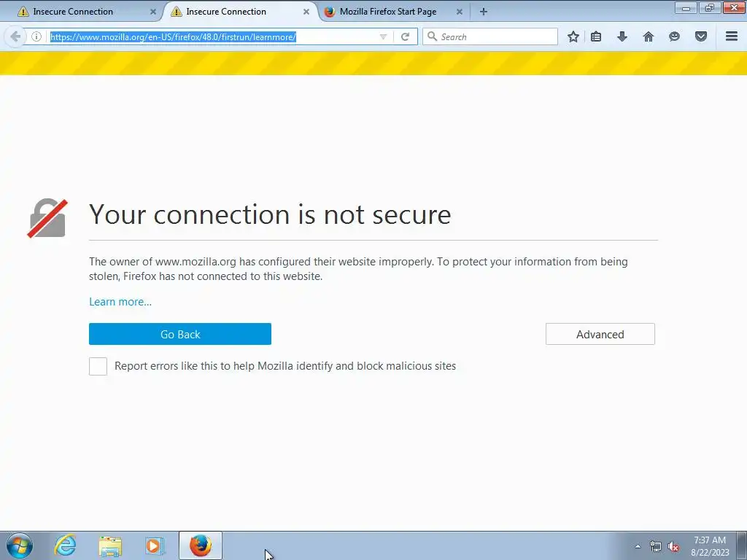Reload the current page
The width and height of the screenshot is (747, 560).
pyautogui.click(x=405, y=36)
